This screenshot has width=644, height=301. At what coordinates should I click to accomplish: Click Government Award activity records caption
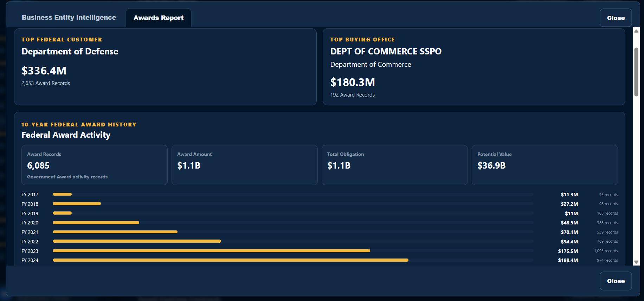point(67,177)
